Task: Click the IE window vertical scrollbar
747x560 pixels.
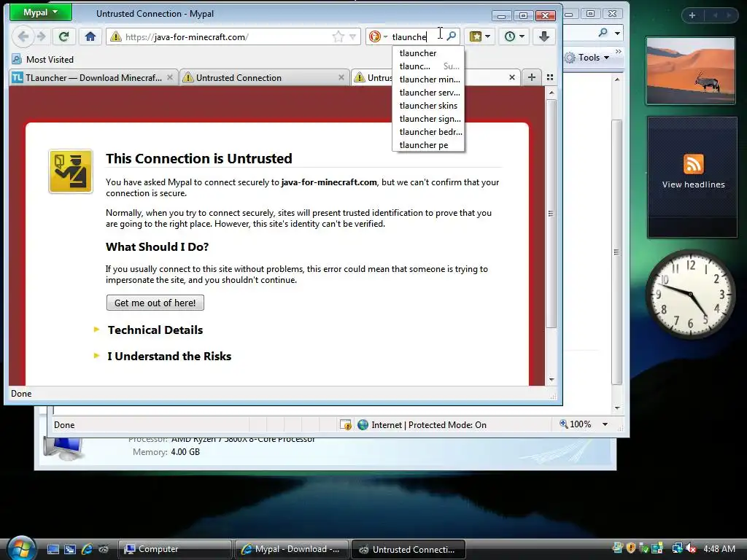Action: point(617,252)
